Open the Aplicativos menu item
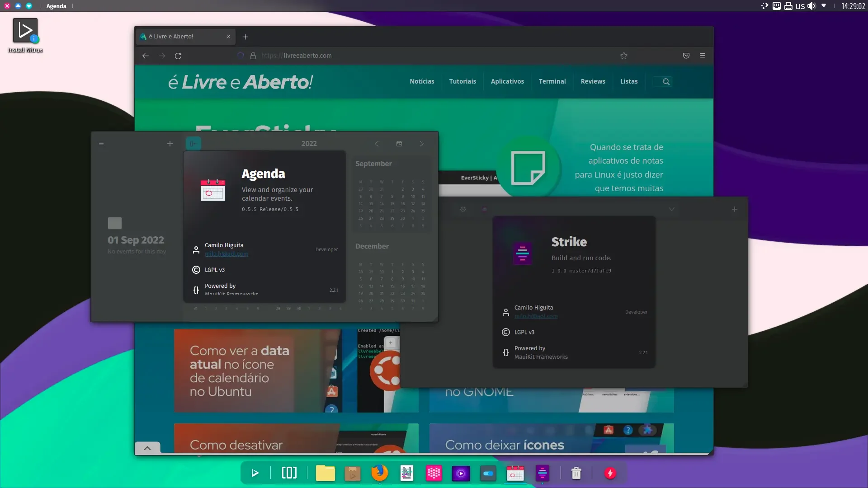This screenshot has width=868, height=488. [x=507, y=81]
